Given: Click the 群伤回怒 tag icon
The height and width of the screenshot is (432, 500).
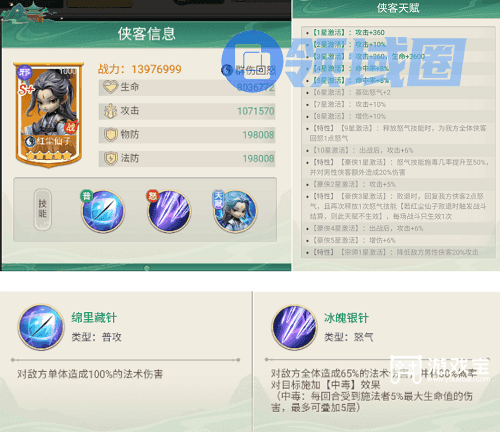Looking at the screenshot, I should [x=227, y=70].
